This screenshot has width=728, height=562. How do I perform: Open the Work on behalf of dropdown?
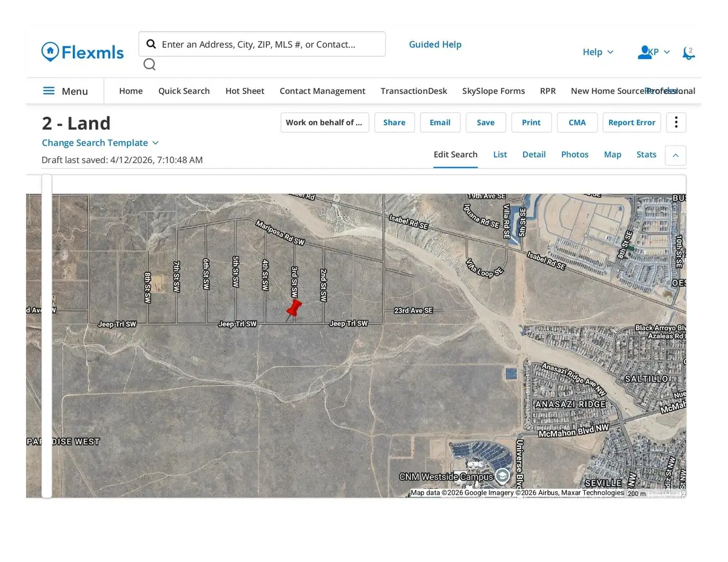324,122
